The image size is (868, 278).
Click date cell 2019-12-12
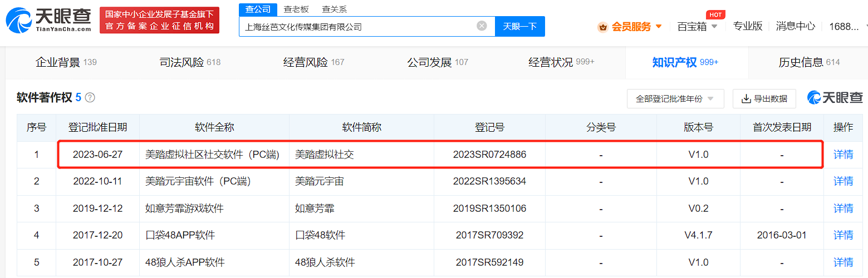(x=97, y=209)
